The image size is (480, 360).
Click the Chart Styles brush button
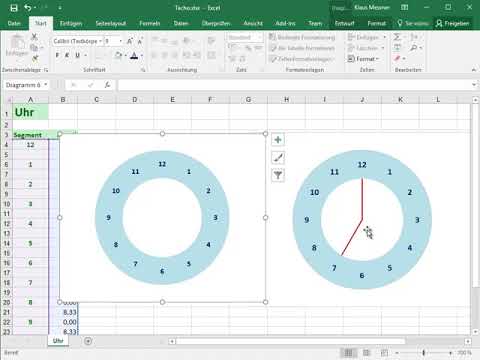pyautogui.click(x=278, y=157)
